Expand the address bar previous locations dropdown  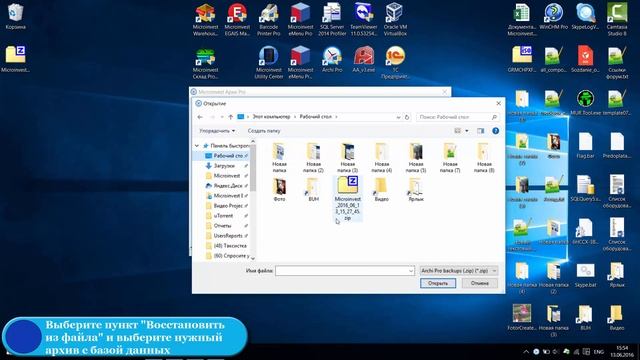pos(398,117)
